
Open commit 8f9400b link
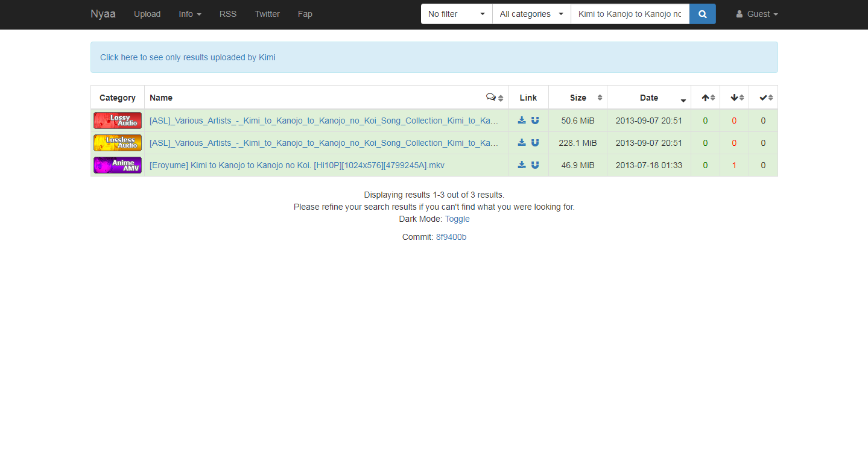pos(451,237)
